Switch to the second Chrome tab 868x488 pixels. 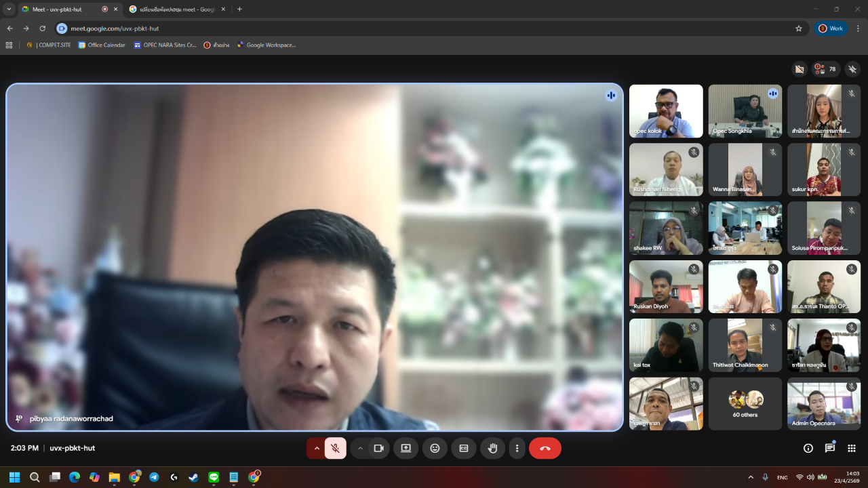click(x=177, y=9)
